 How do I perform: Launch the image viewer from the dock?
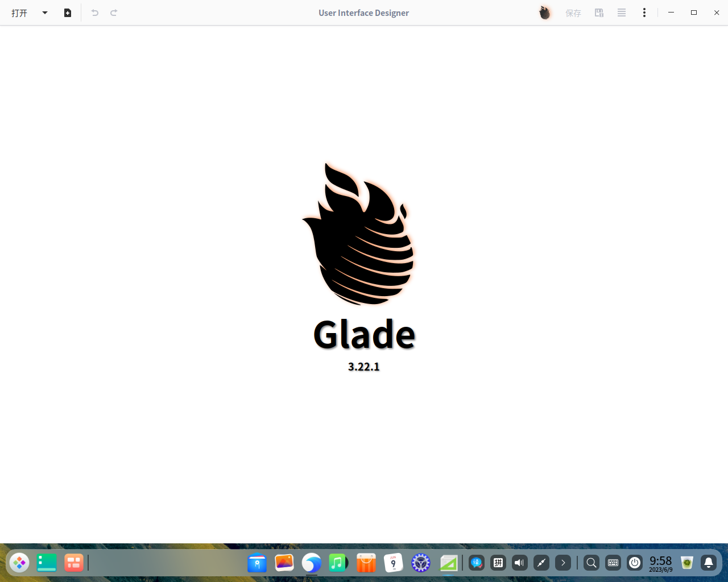(x=284, y=563)
